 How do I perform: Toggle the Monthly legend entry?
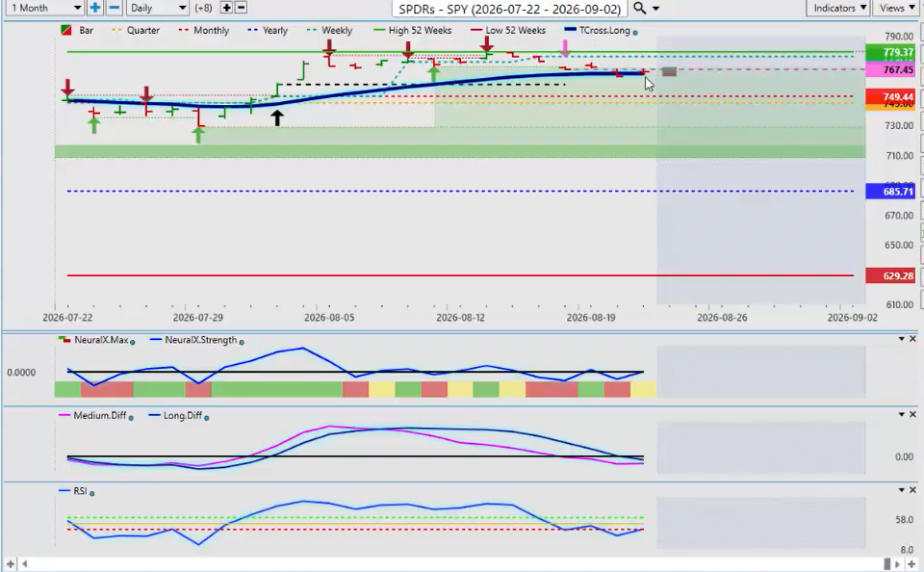pyautogui.click(x=204, y=30)
